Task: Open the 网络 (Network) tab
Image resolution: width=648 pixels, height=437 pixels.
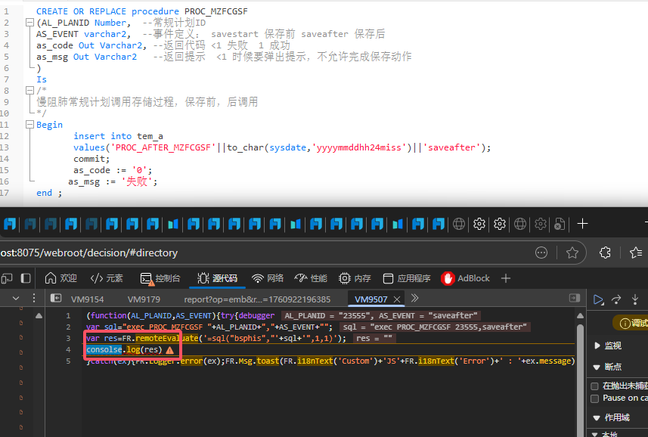Action: [267, 278]
